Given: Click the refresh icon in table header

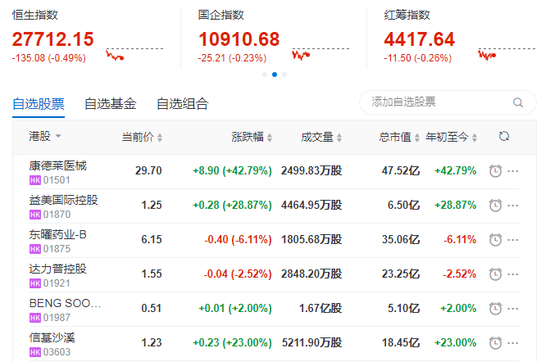Looking at the screenshot, I should coord(504,136).
